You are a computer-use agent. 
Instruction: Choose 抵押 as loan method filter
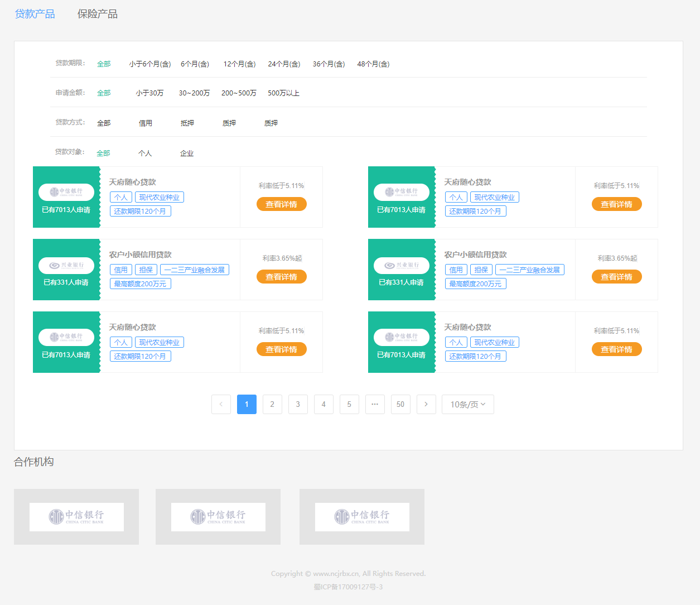(x=187, y=123)
